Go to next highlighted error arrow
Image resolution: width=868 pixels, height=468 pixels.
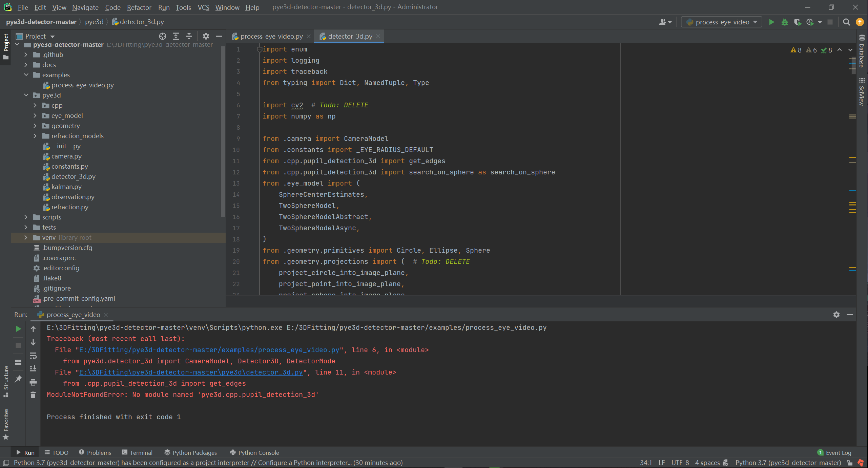click(850, 50)
